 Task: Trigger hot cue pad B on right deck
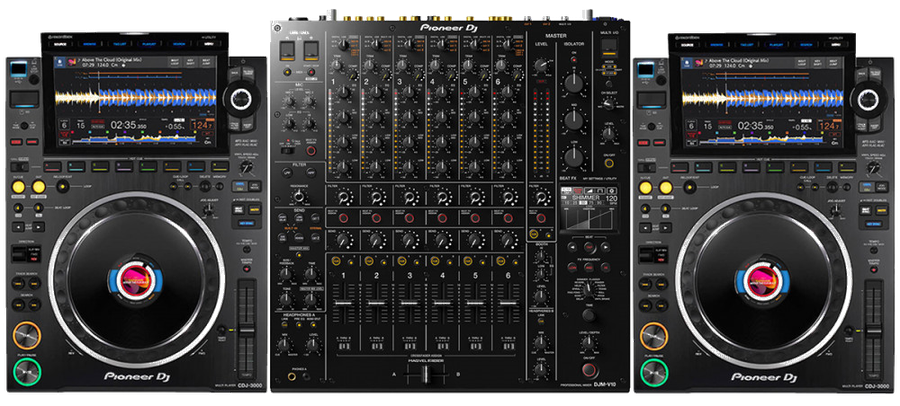pyautogui.click(x=704, y=167)
